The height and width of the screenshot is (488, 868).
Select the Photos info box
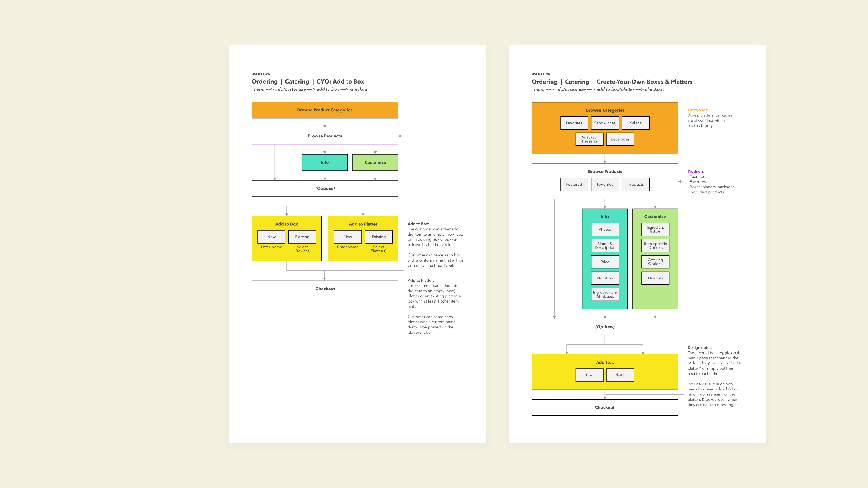point(605,229)
